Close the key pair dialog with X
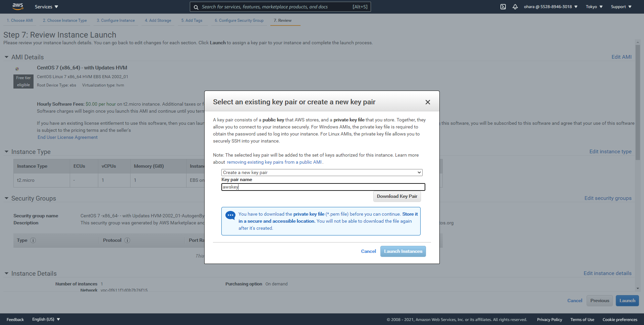The image size is (644, 325). click(x=428, y=102)
